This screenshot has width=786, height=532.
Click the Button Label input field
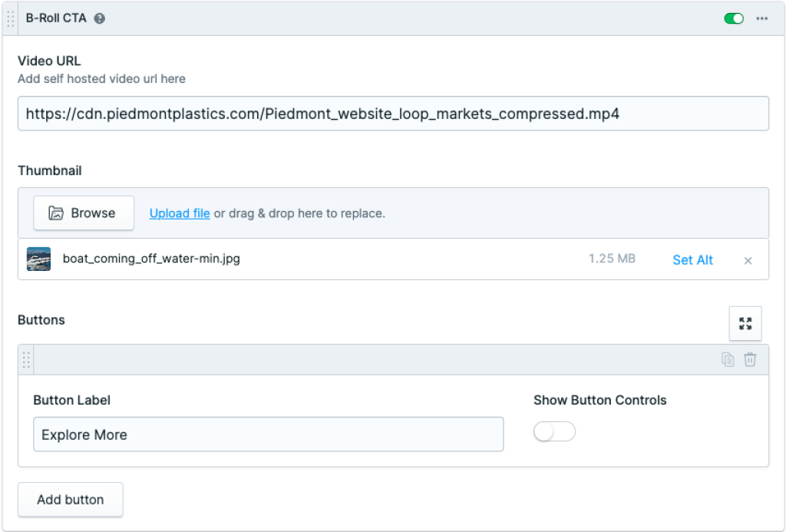coord(268,435)
